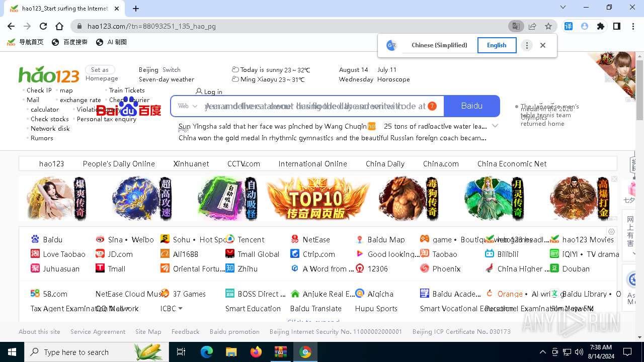Switch city next to Beijing

172,70
